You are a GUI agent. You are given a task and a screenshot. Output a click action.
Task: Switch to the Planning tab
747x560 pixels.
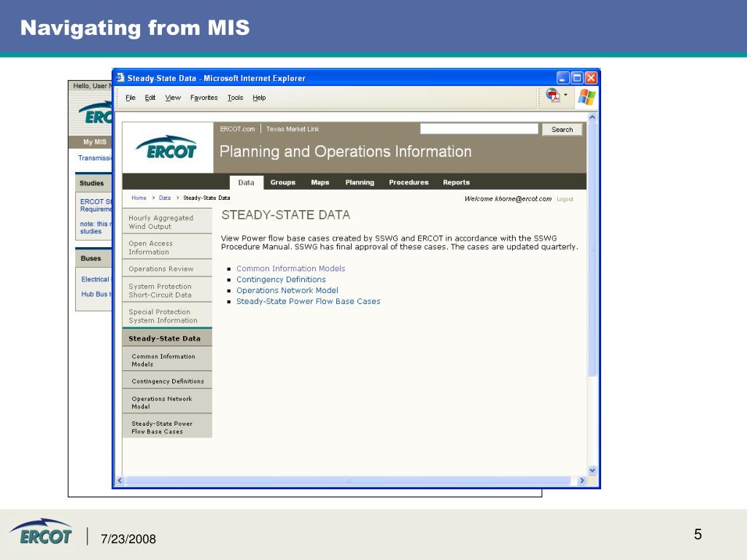coord(360,182)
